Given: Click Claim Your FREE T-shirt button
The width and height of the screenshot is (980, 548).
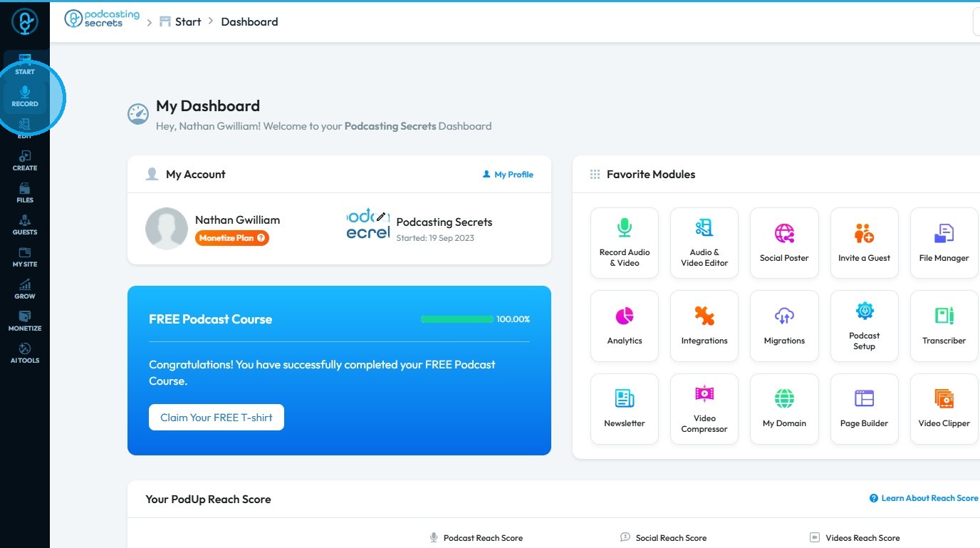Looking at the screenshot, I should coord(217,418).
